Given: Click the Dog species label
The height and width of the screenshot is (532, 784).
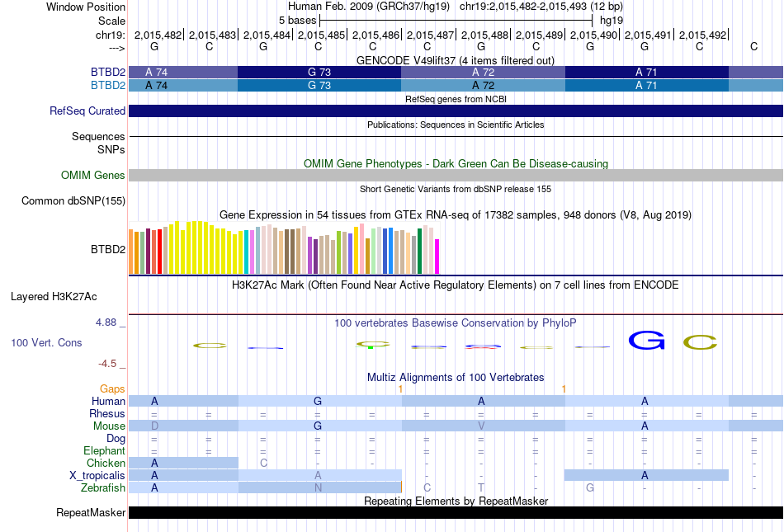Looking at the screenshot, I should (x=116, y=439).
